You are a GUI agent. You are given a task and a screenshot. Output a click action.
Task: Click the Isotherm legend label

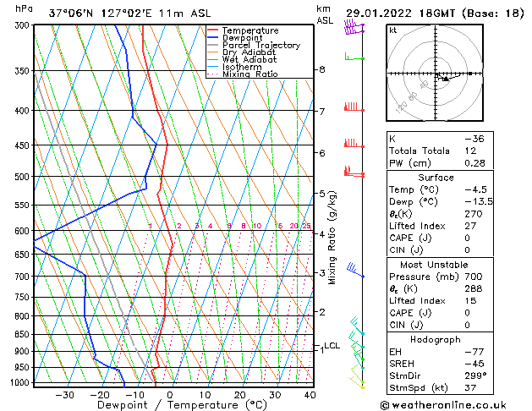(x=242, y=67)
